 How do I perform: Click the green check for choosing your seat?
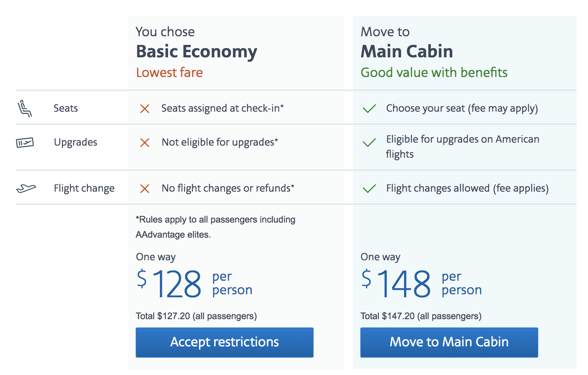(x=369, y=108)
